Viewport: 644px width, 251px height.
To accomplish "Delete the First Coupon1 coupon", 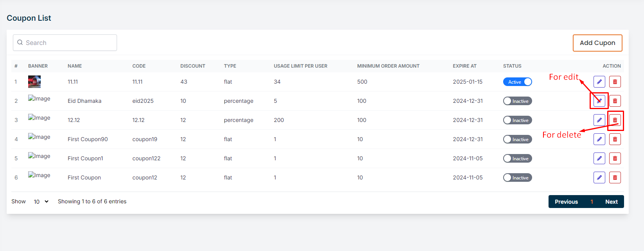I will 615,158.
